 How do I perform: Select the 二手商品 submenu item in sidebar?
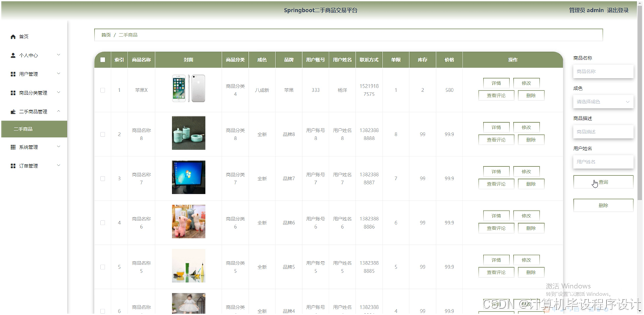click(34, 129)
